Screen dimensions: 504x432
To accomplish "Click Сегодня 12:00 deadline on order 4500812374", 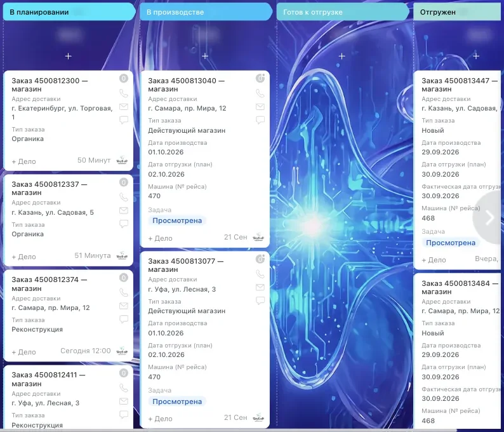I will (x=86, y=351).
